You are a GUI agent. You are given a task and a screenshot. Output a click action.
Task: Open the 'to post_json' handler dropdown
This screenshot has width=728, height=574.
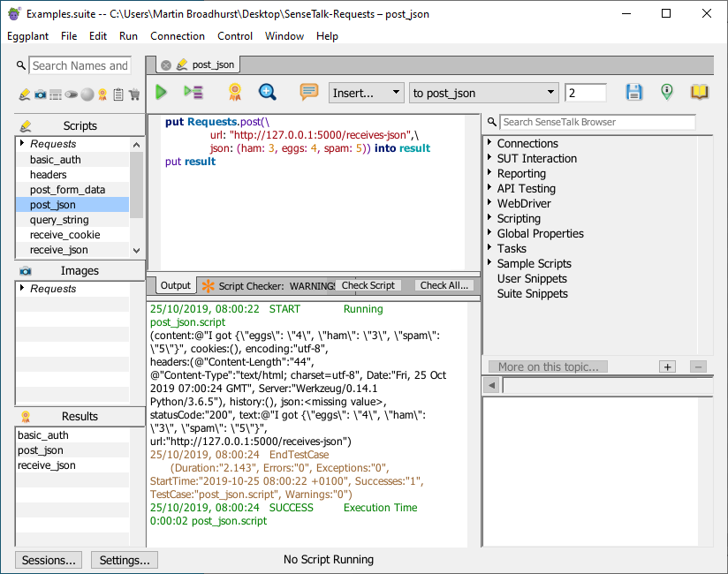click(483, 93)
